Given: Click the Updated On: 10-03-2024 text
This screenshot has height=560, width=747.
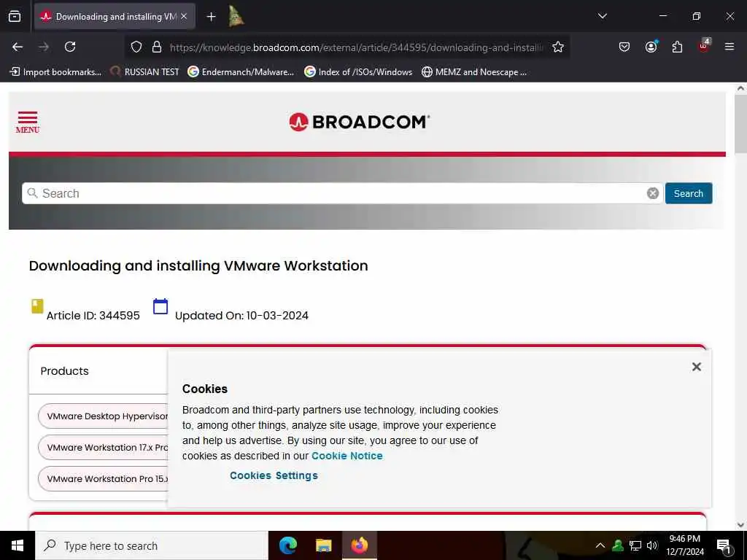Looking at the screenshot, I should point(241,316).
